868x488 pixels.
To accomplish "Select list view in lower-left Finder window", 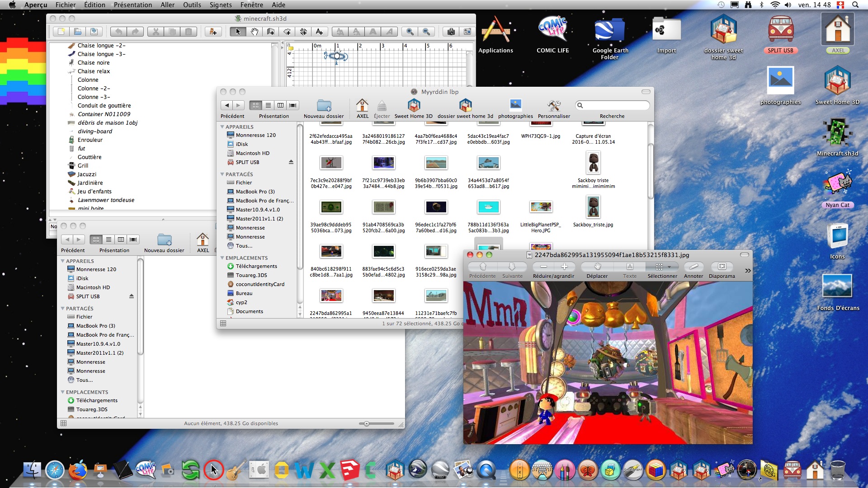I will tap(108, 239).
